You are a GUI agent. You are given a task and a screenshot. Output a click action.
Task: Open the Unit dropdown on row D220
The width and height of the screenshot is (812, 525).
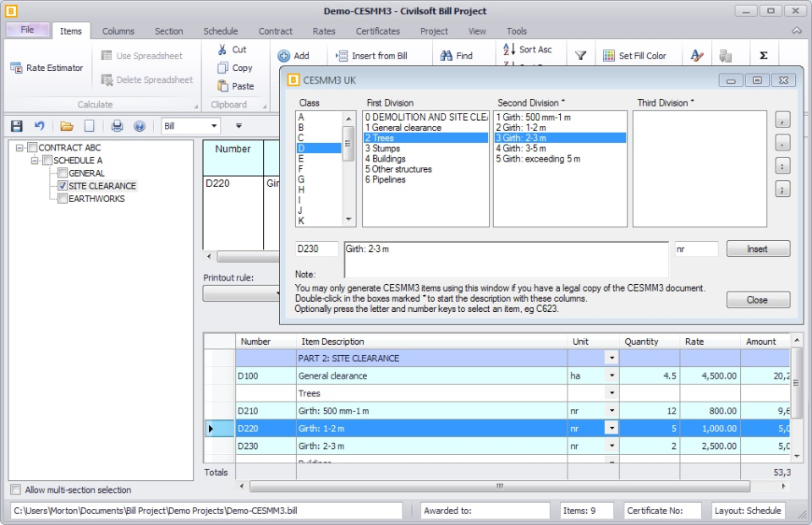612,428
